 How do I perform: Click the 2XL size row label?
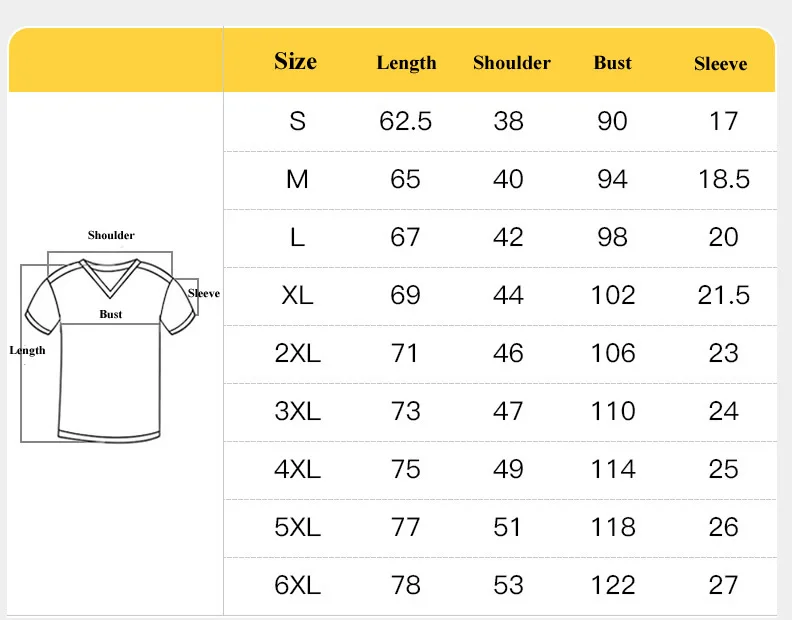(298, 353)
